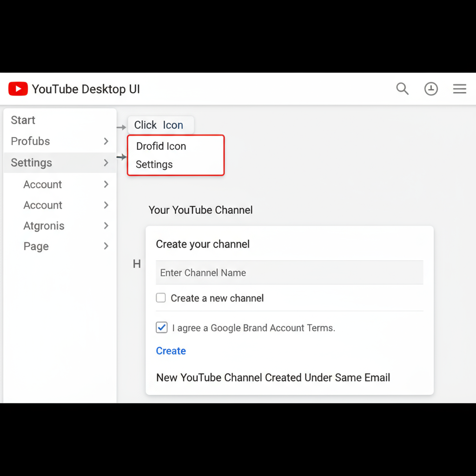Open first Account sidebar item
This screenshot has width=476, height=476.
point(42,184)
